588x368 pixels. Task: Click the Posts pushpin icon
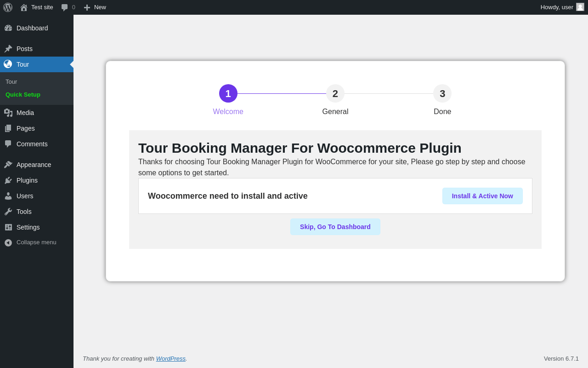coord(8,49)
